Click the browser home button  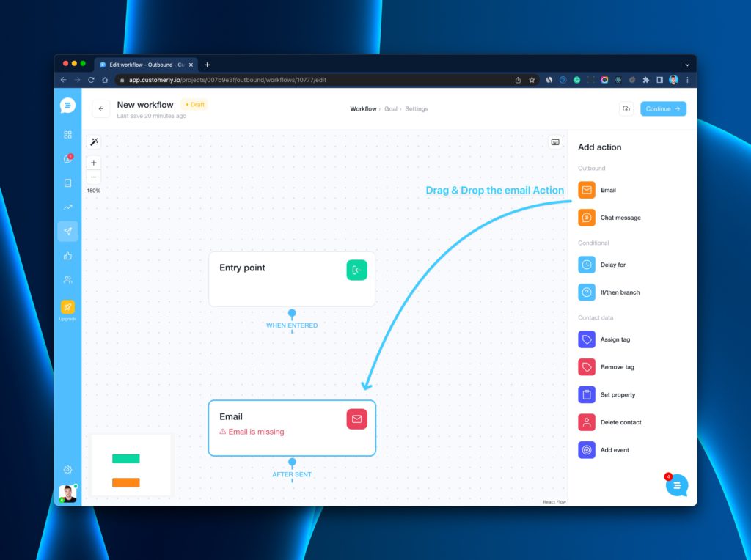pos(105,80)
